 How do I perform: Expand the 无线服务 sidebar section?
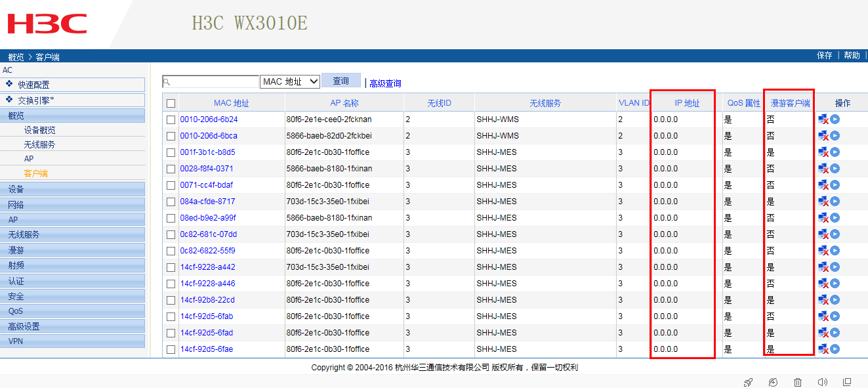click(72, 234)
